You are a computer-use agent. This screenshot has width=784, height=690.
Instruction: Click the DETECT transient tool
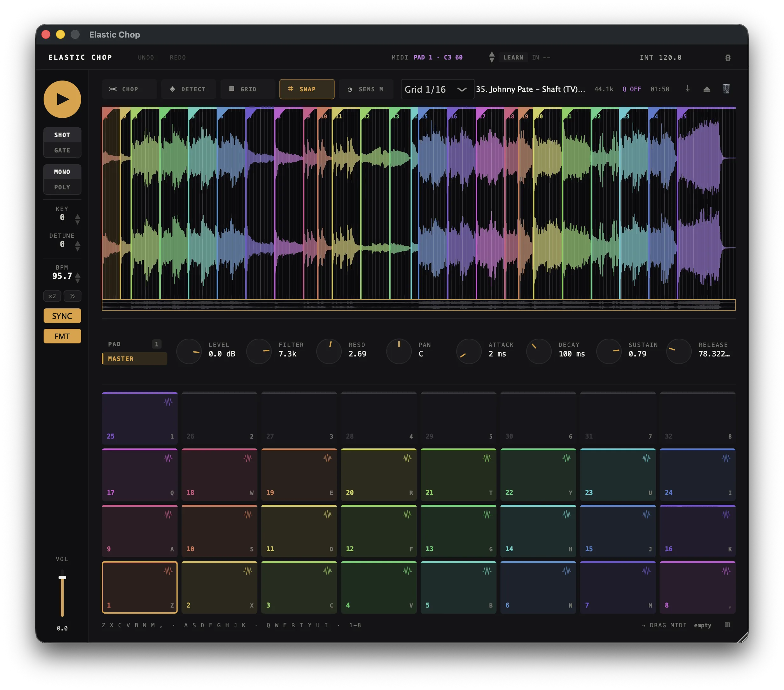188,89
